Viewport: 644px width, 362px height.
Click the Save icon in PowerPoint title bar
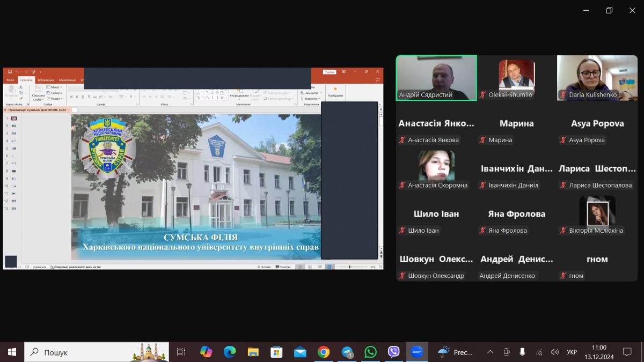(x=10, y=72)
